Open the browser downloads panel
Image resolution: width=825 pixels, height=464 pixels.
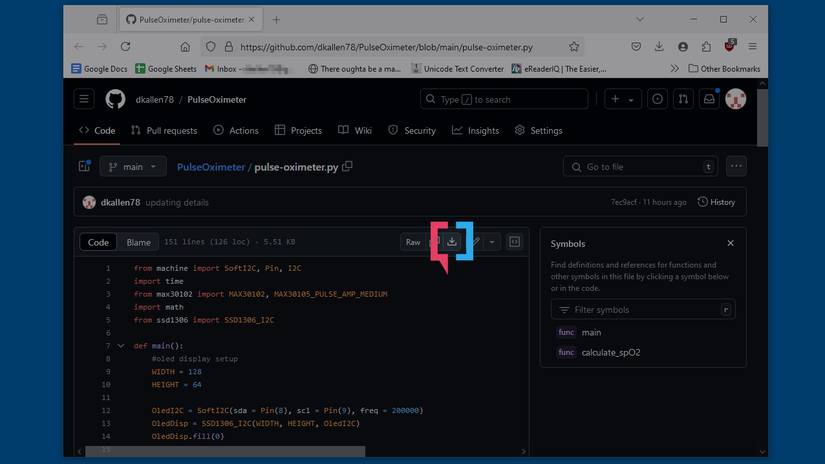click(659, 47)
